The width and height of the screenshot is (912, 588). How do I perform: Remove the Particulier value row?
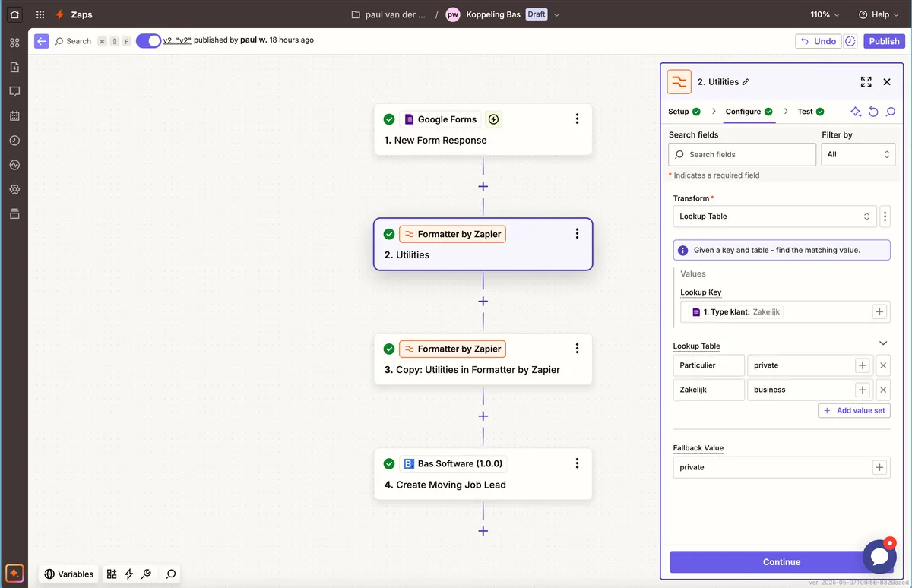[x=883, y=365]
